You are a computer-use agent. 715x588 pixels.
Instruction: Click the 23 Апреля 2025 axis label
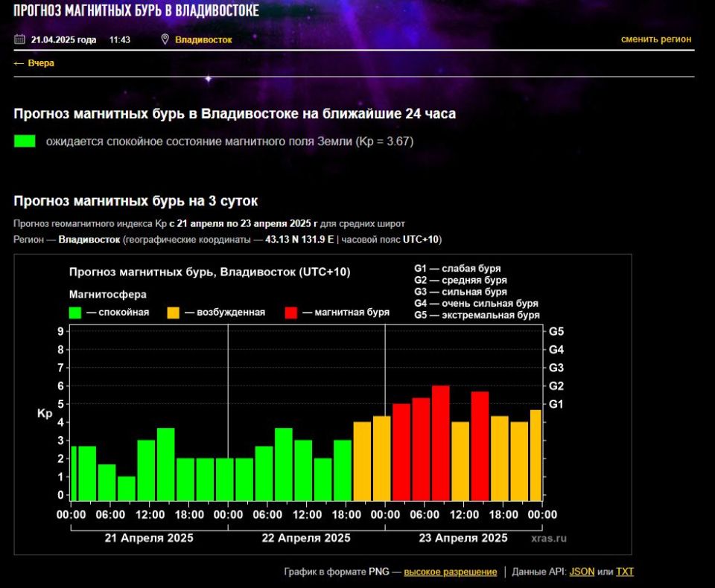[x=464, y=538]
